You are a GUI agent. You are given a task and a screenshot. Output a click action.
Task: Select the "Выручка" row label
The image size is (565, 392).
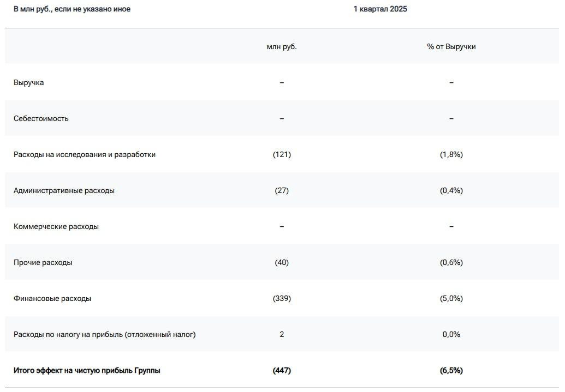point(29,82)
